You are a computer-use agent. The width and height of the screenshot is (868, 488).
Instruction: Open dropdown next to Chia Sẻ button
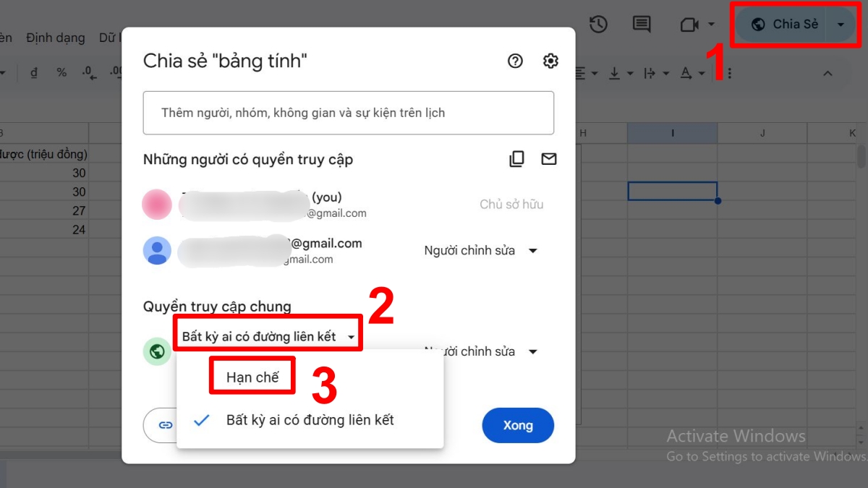pos(841,24)
